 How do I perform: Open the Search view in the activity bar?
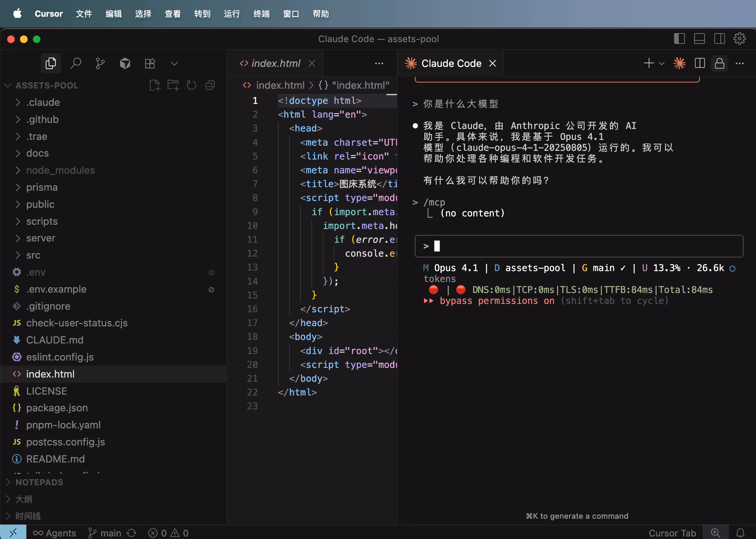tap(76, 63)
